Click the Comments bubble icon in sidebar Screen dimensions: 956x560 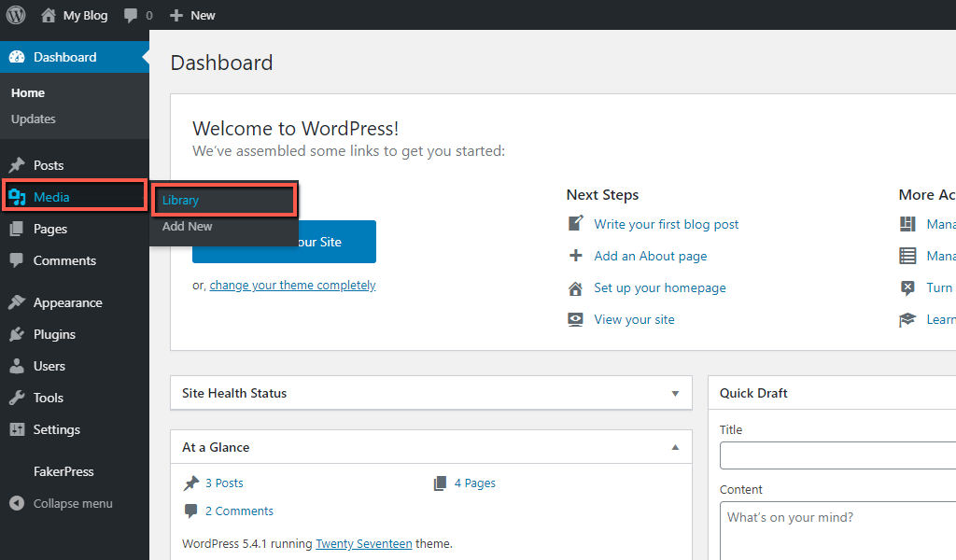[x=17, y=260]
